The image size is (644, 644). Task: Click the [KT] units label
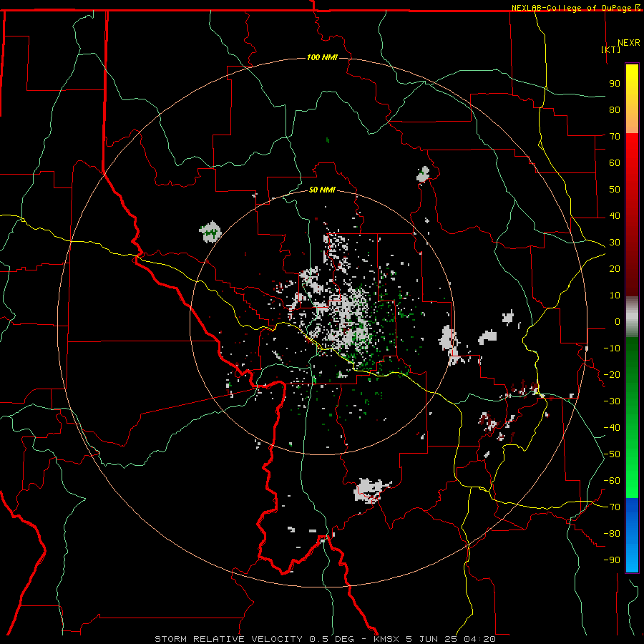point(611,49)
